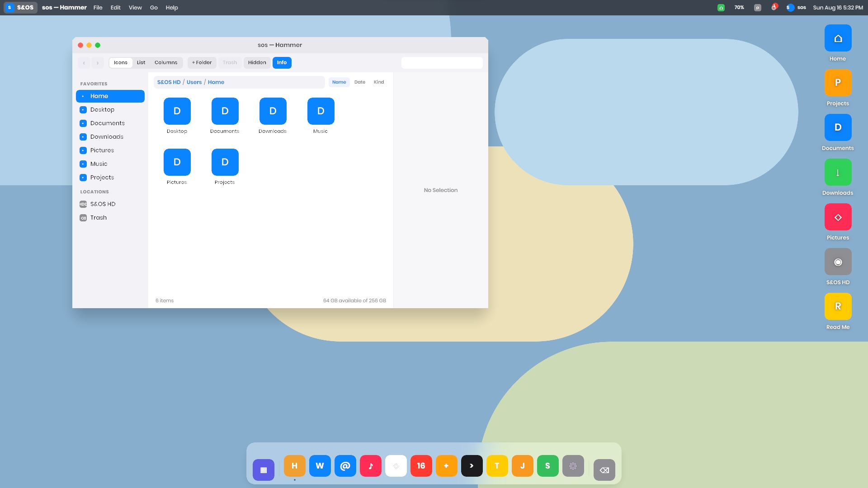
Task: Launch the terminal app from dock
Action: click(472, 466)
